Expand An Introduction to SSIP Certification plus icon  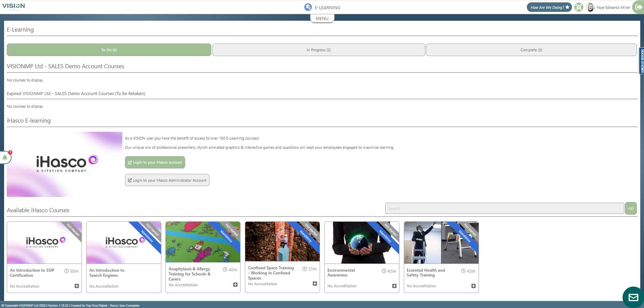pos(77,286)
